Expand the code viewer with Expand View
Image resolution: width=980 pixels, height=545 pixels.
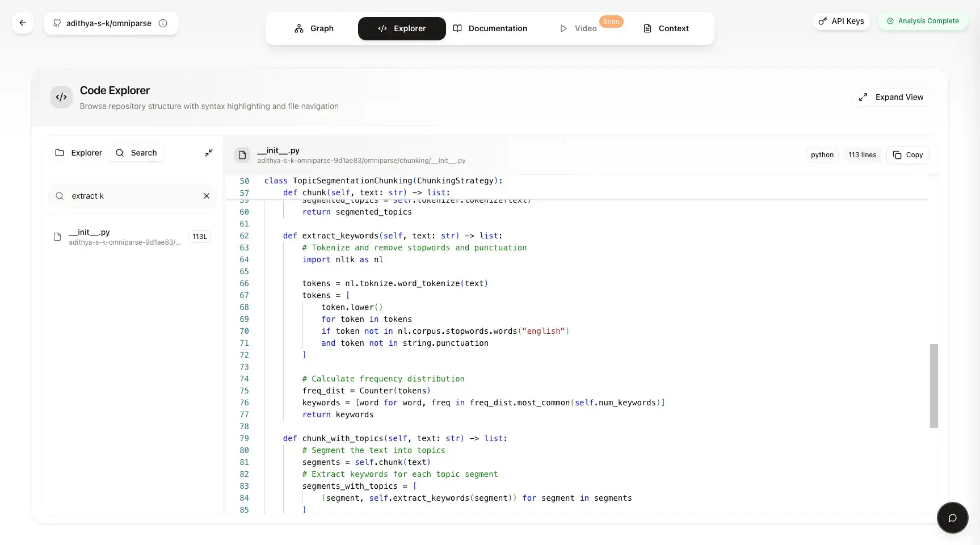pos(891,97)
